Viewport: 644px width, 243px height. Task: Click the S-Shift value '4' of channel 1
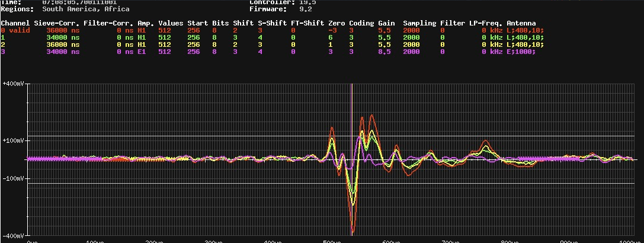tap(260, 37)
